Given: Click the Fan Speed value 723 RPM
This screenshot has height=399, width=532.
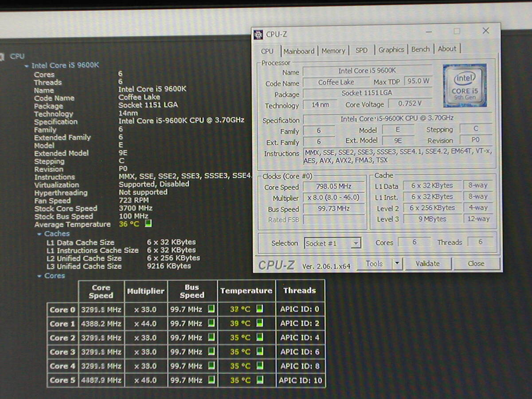Looking at the screenshot, I should point(134,200).
